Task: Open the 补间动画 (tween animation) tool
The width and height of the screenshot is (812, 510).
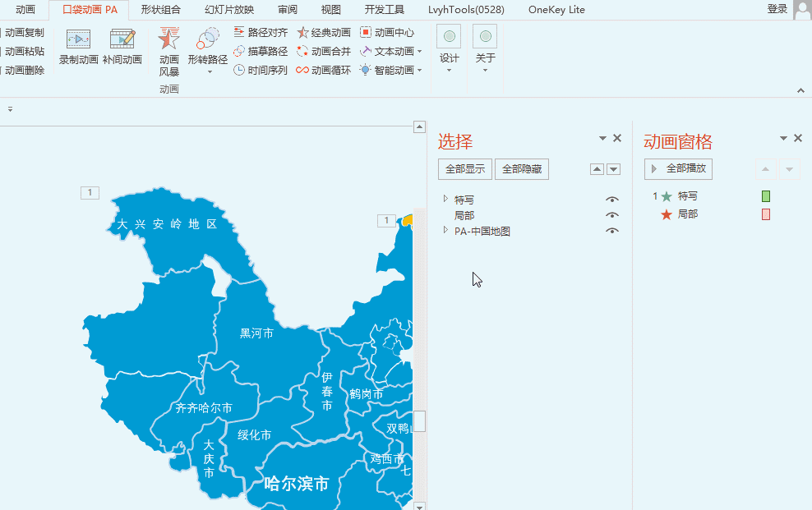Action: 122,49
